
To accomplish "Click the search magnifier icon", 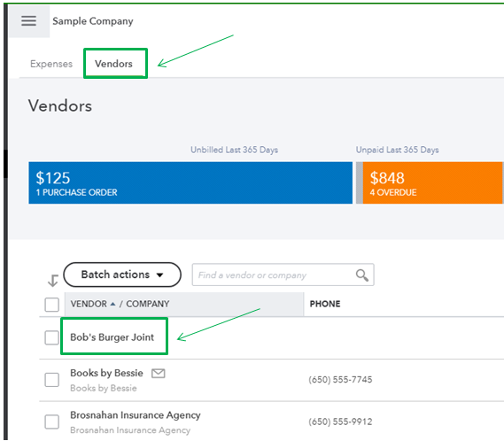I will pos(362,275).
